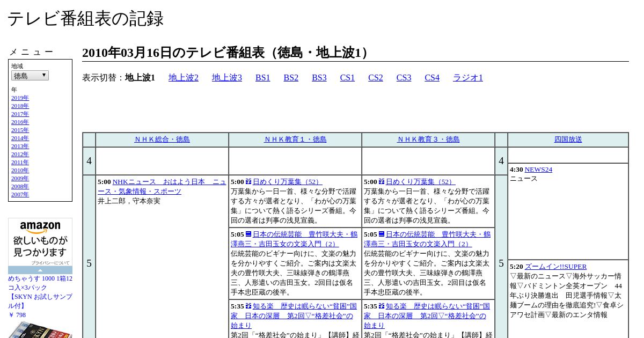644x338 pixels.
Task: Open the NHKニュース おはよう日本 program link
Action: [x=162, y=187]
